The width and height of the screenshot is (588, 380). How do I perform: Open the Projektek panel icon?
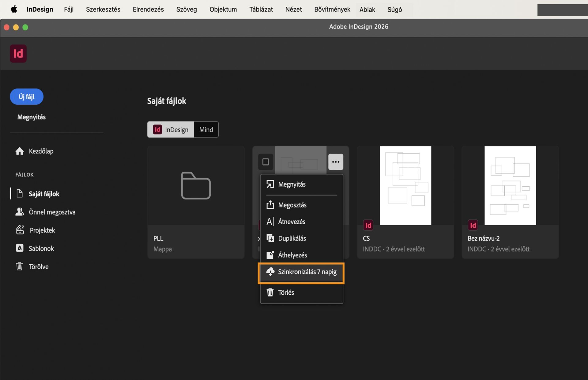20,230
